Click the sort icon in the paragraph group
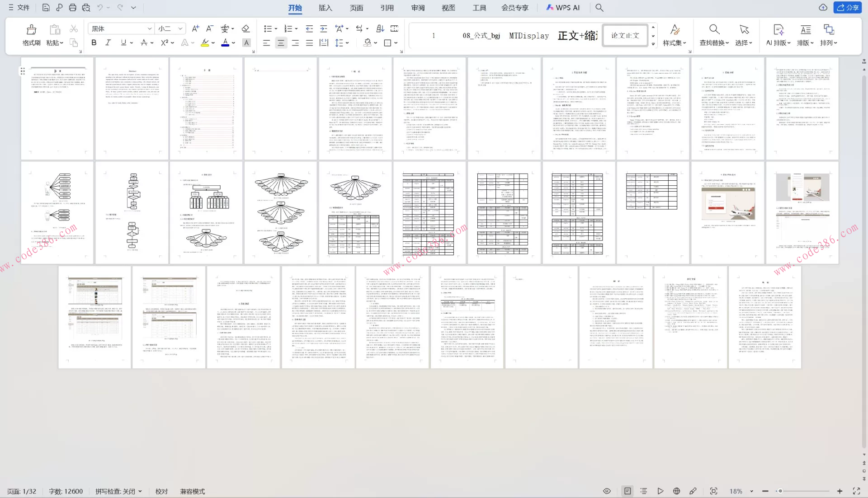The height and width of the screenshot is (498, 868). (x=380, y=28)
